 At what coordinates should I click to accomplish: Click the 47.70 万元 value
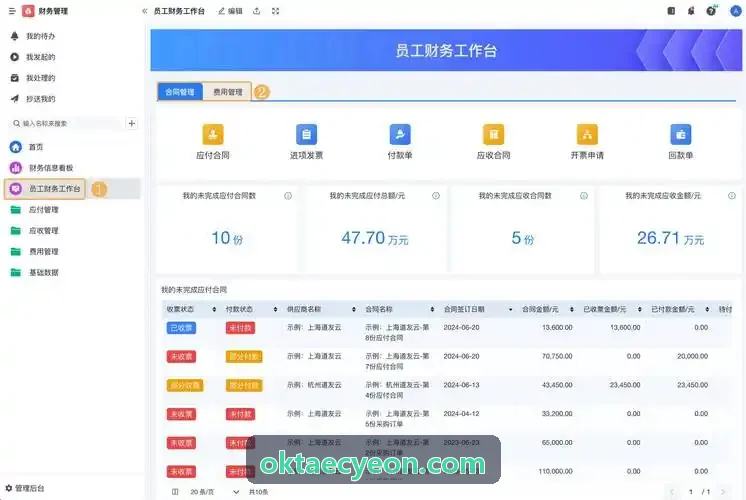(x=375, y=238)
